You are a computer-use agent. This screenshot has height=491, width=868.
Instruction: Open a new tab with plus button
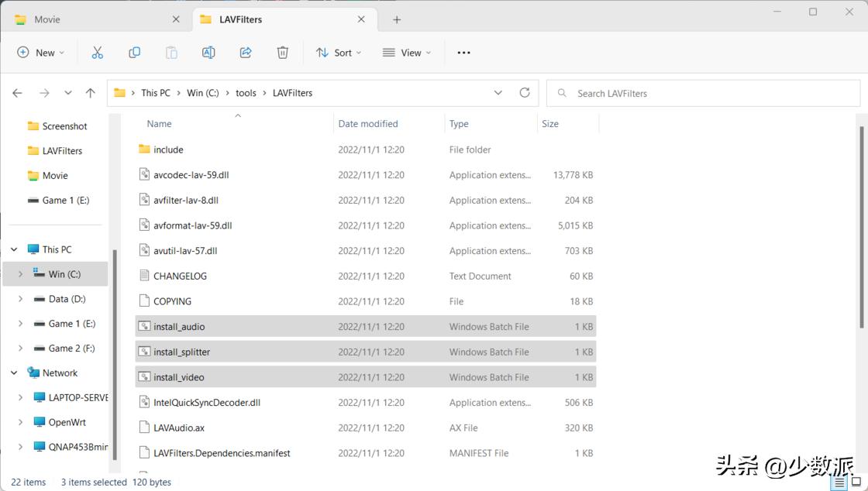coord(397,19)
